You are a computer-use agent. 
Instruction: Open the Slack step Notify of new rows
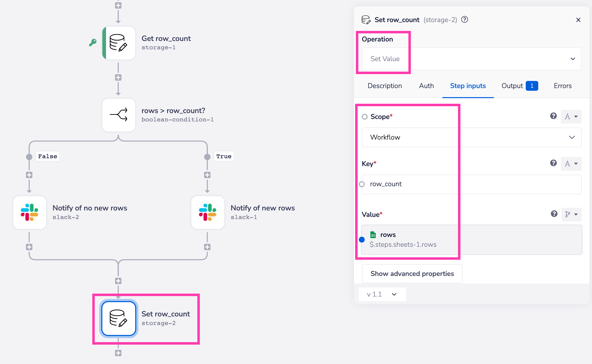[208, 212]
